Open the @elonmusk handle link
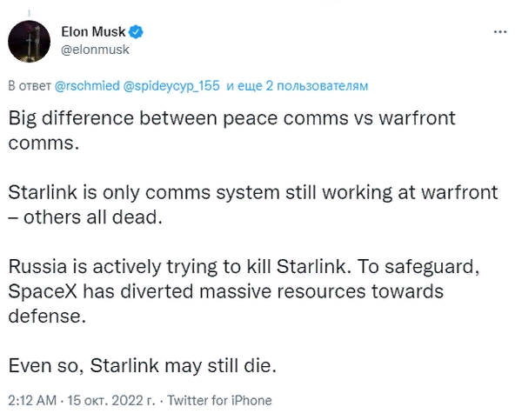Image resolution: width=522 pixels, height=420 pixels. (96, 50)
